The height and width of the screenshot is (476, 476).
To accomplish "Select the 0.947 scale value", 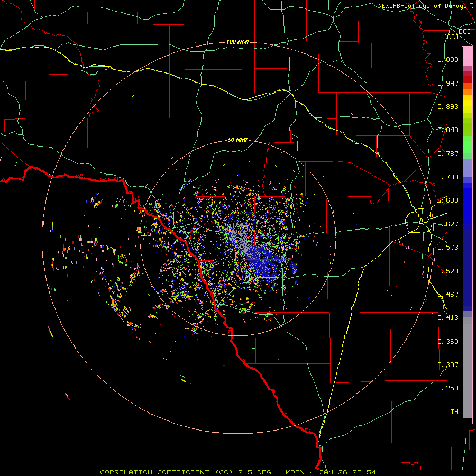I will [448, 83].
